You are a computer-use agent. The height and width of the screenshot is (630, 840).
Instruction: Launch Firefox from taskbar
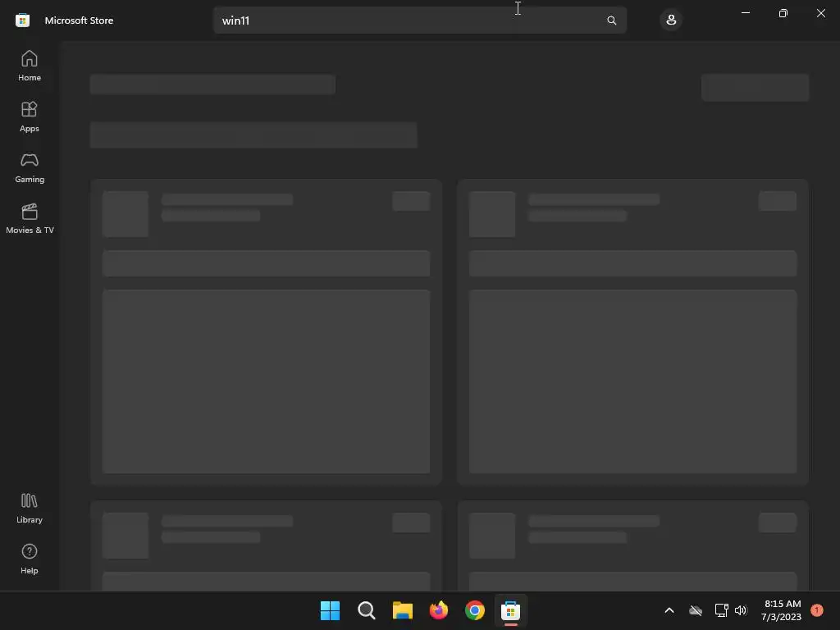pyautogui.click(x=439, y=610)
